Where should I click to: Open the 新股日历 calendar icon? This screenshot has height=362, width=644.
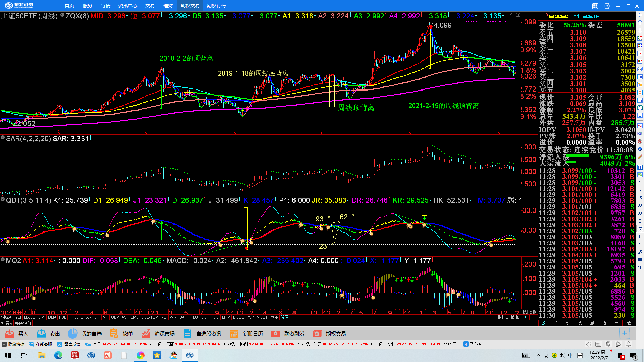click(234, 334)
